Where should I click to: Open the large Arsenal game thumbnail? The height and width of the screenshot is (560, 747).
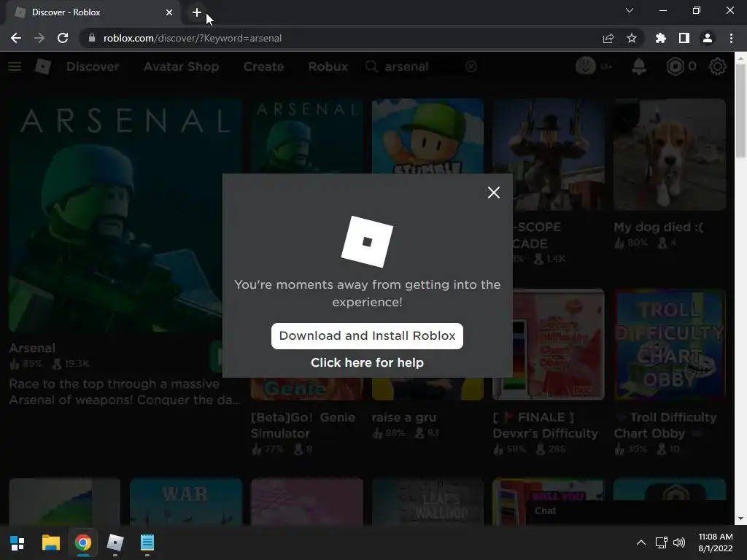[x=125, y=215]
